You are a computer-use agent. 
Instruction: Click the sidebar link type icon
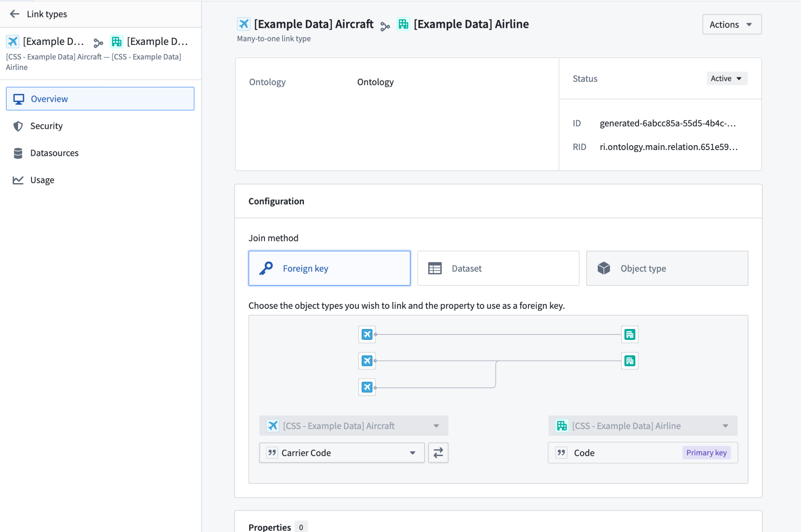(98, 43)
